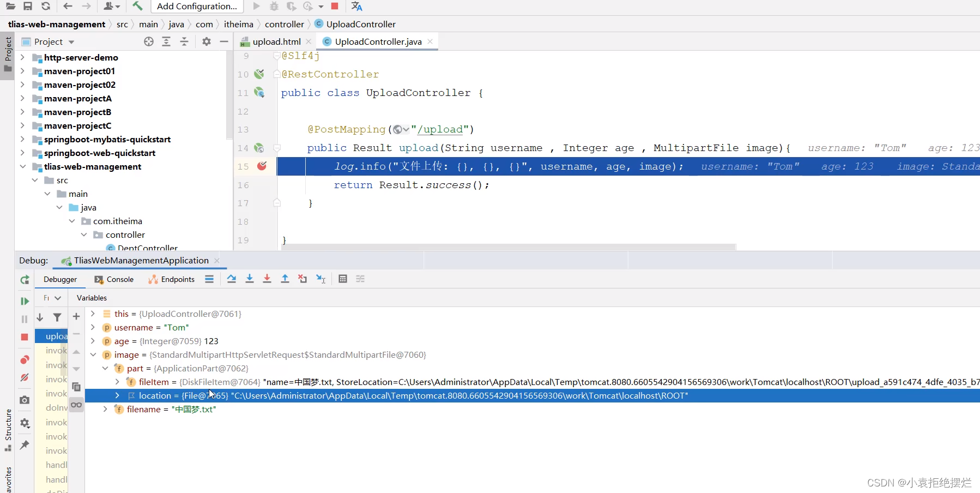Toggle threads view layout icon in debugger toolbar
The height and width of the screenshot is (493, 980).
(209, 279)
